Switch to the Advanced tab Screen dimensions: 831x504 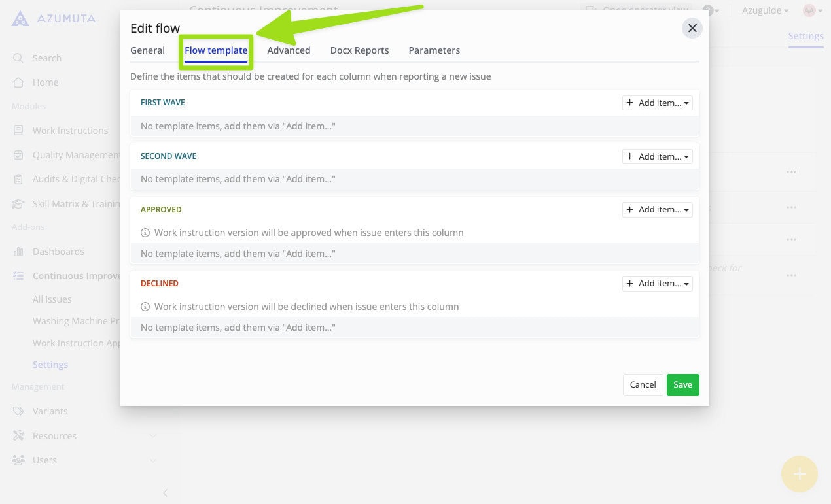click(289, 50)
